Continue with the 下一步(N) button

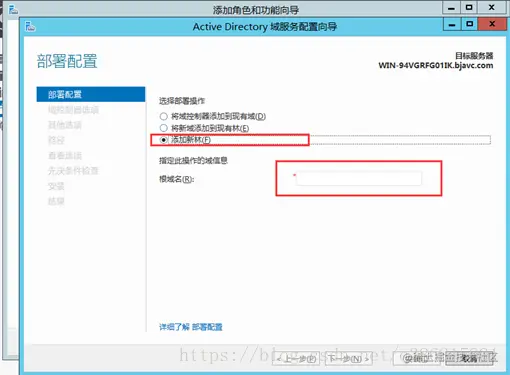pos(349,359)
